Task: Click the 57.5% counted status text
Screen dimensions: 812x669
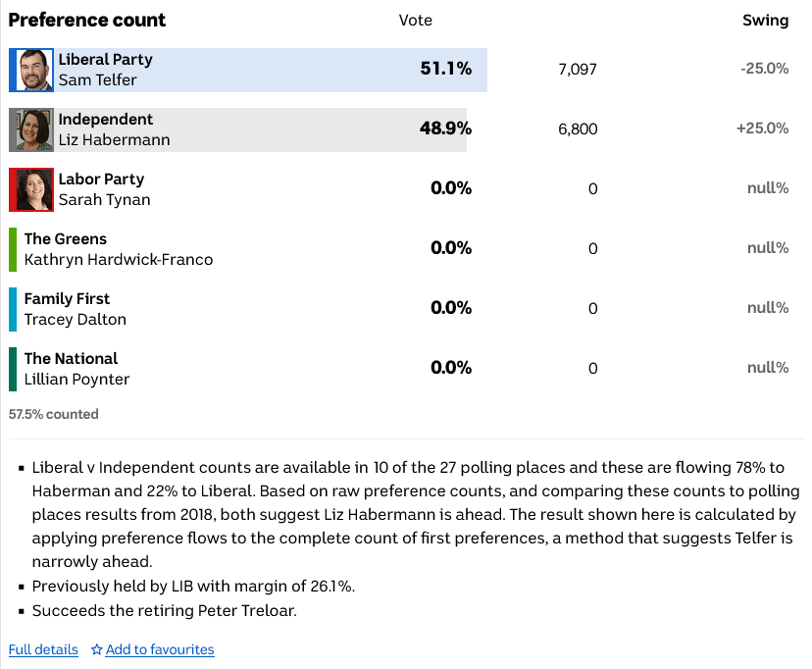Action: pyautogui.click(x=54, y=414)
